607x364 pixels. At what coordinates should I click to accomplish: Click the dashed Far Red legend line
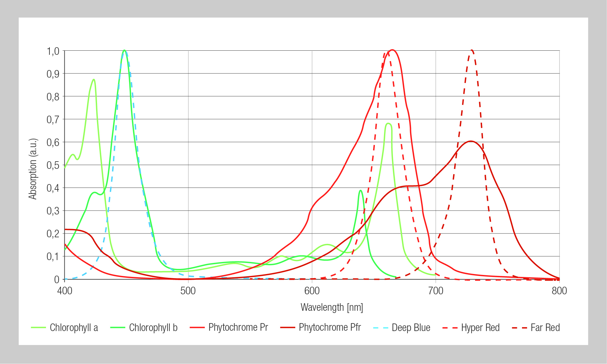pyautogui.click(x=519, y=328)
